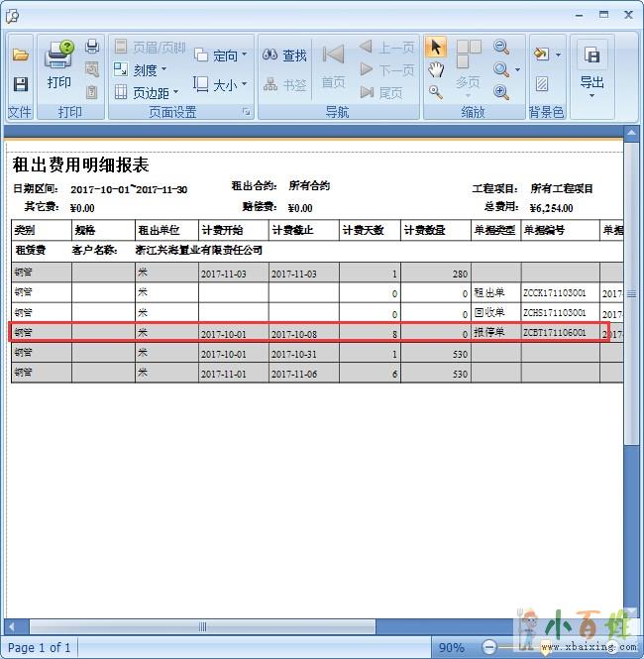This screenshot has height=659, width=644.
Task: Click the horizontal scrollbar thumb
Action: [x=203, y=626]
